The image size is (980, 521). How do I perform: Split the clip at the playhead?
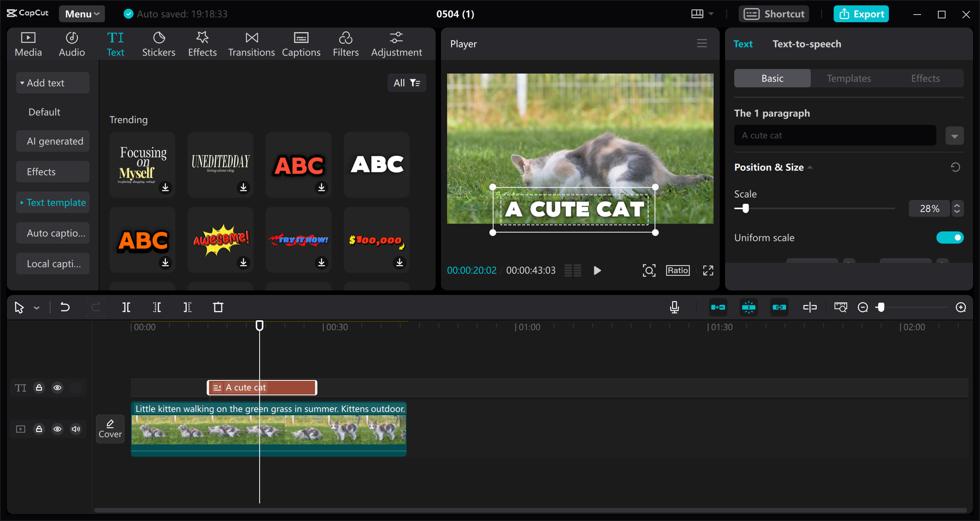click(126, 307)
